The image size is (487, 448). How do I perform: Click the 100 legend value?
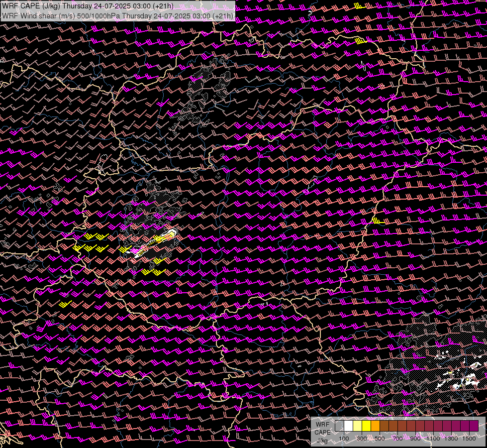coord(344,439)
